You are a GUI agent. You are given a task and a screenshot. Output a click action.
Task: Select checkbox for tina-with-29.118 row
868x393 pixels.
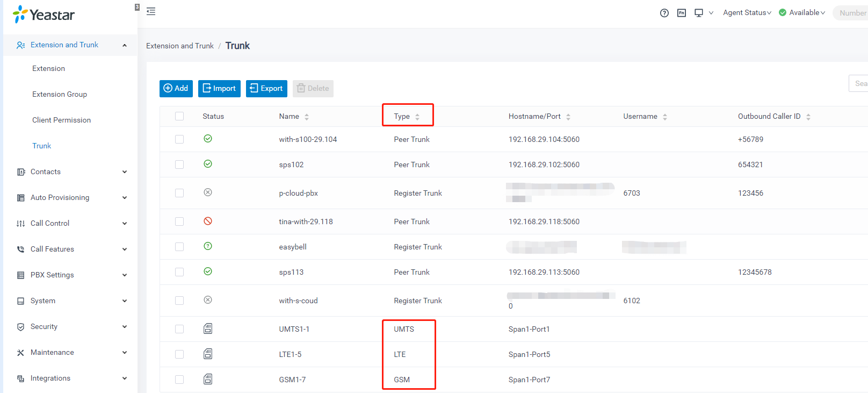[x=179, y=221]
